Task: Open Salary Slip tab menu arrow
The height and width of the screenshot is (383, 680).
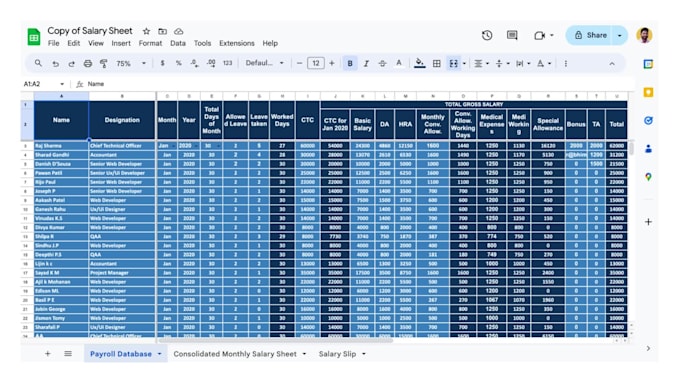Action: [x=363, y=354]
